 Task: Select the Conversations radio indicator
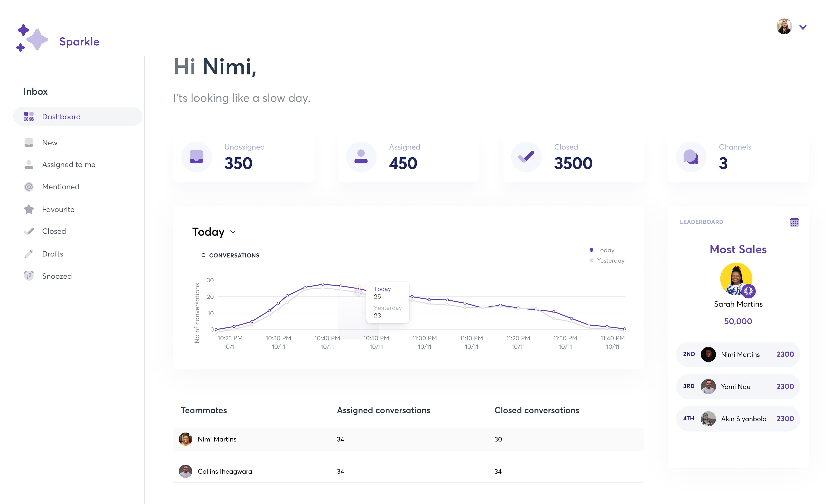(x=203, y=255)
